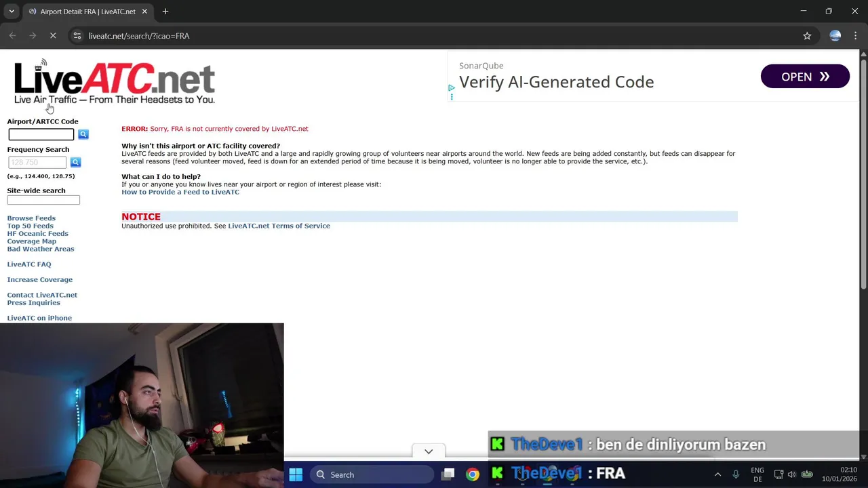Open the clock and date panel
Screen dimensions: 868x488
point(840,474)
